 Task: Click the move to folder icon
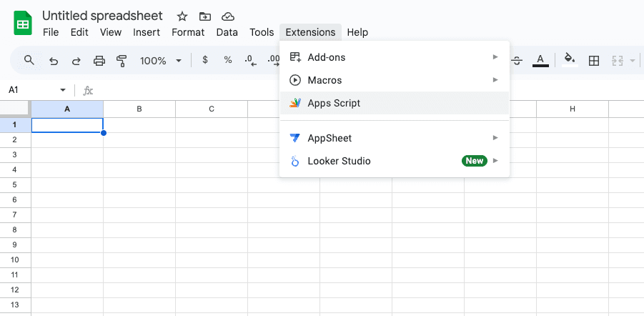205,16
